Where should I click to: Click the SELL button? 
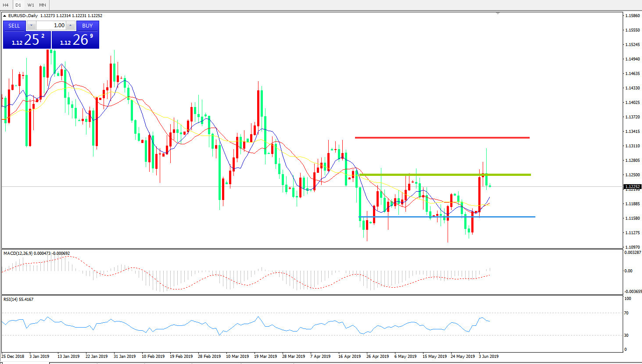point(14,25)
